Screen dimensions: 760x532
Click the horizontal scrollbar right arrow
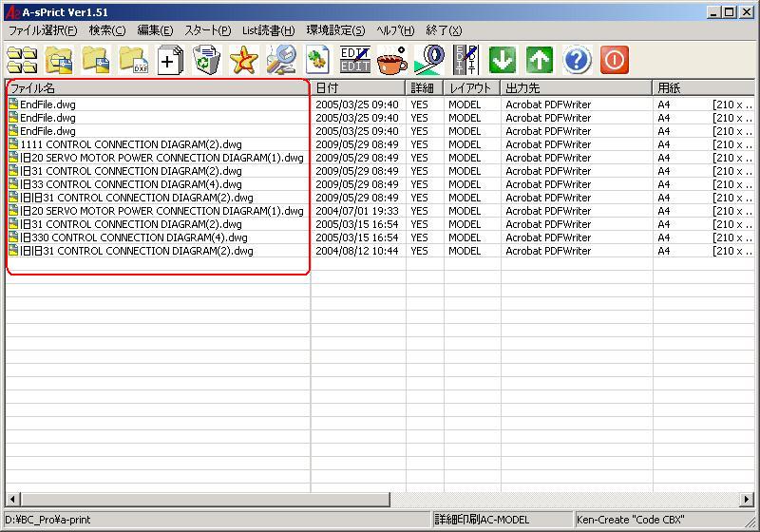tap(749, 500)
